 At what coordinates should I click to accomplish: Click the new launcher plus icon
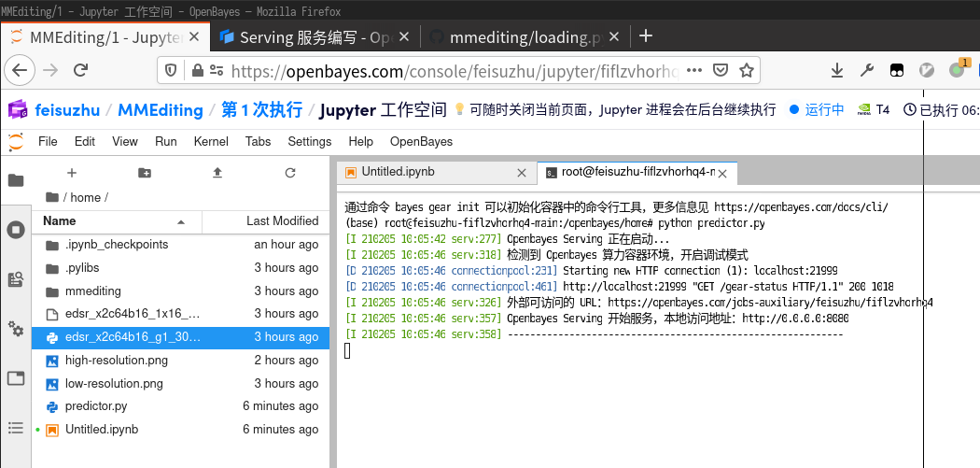[x=72, y=173]
